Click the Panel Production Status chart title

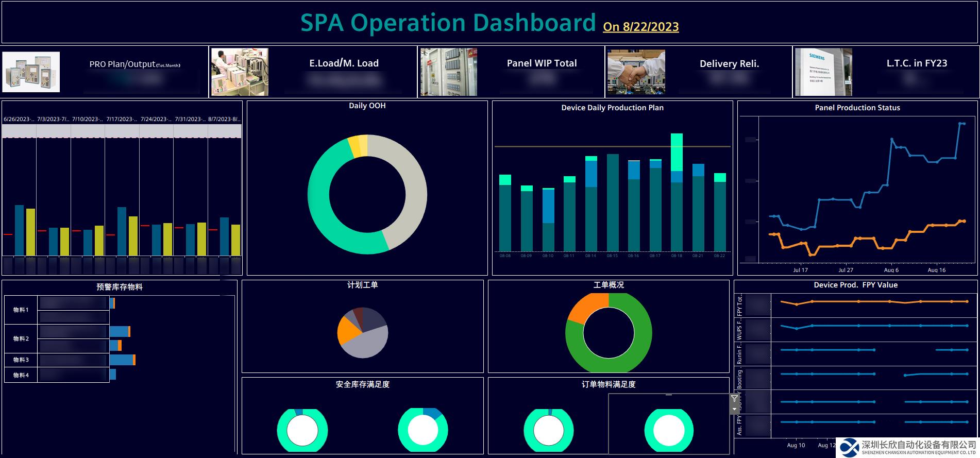857,108
